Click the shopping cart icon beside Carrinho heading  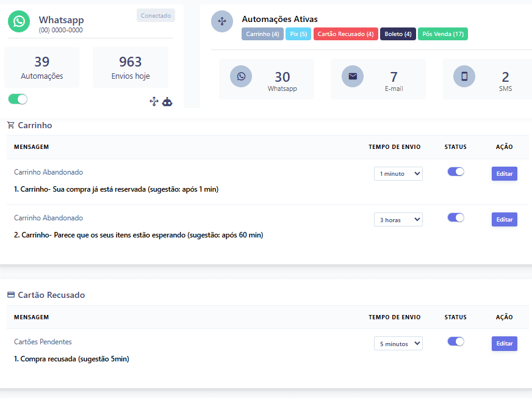pyautogui.click(x=11, y=125)
